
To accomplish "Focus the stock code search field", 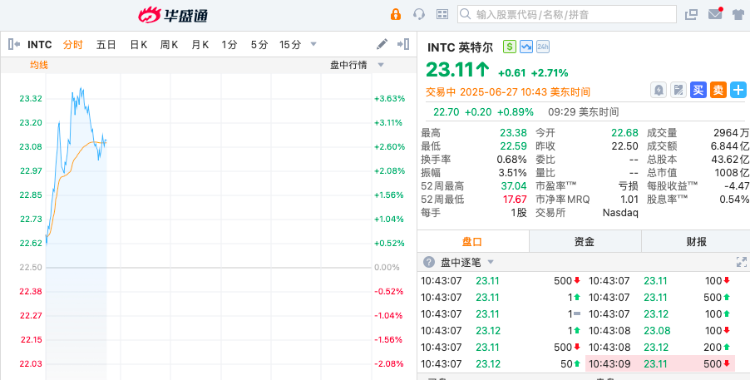I will click(x=567, y=14).
